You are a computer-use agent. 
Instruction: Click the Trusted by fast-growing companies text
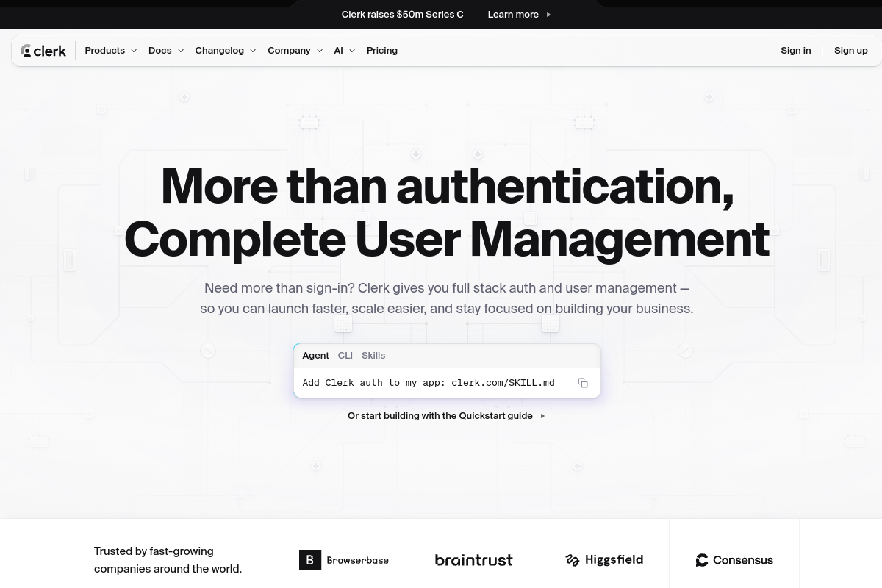(x=168, y=560)
